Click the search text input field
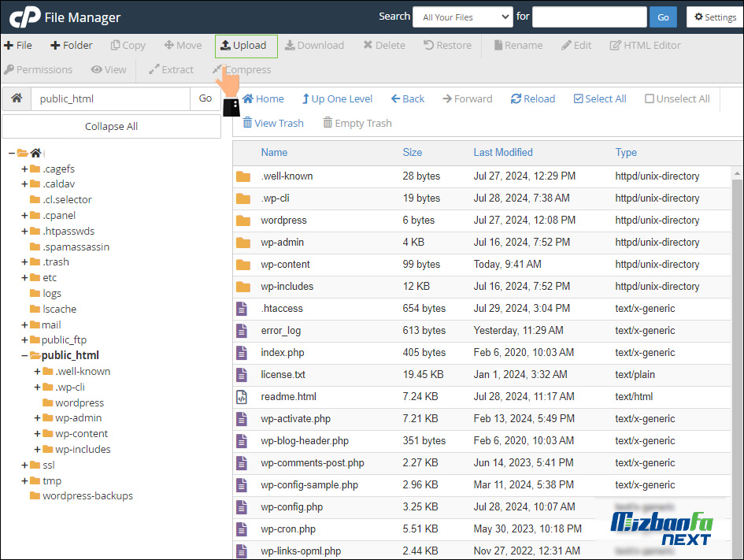Image resolution: width=744 pixels, height=560 pixels. (590, 17)
